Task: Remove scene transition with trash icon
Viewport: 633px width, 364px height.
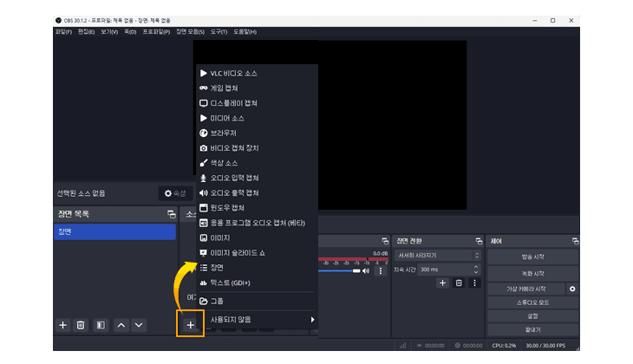Action: 459,283
